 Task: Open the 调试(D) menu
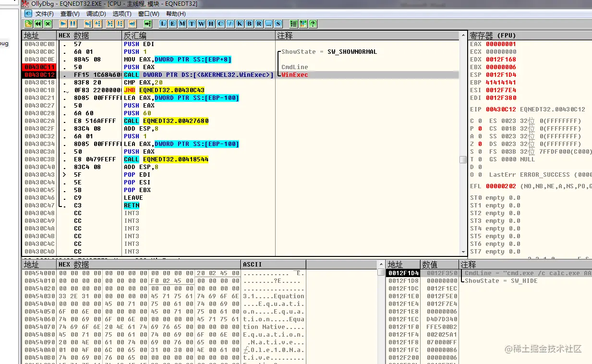tap(96, 14)
